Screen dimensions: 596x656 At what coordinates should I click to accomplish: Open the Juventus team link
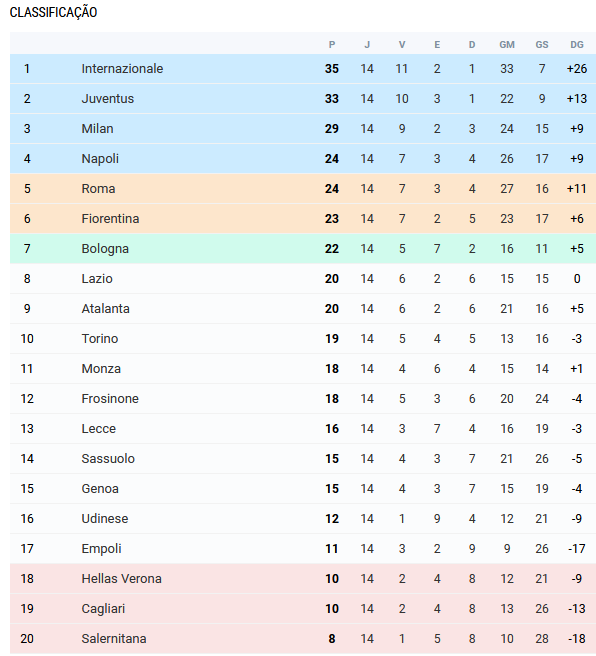[x=107, y=99]
